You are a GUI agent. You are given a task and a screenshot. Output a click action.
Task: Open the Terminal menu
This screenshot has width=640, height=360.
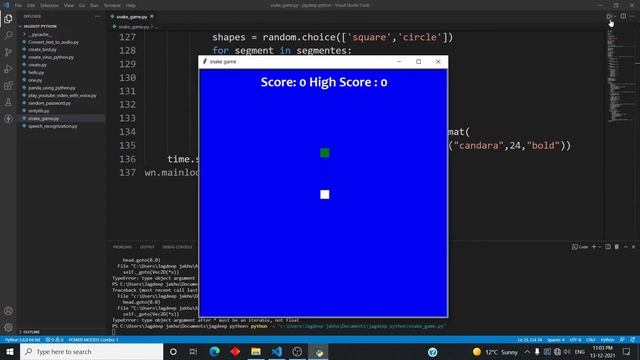point(112,5)
